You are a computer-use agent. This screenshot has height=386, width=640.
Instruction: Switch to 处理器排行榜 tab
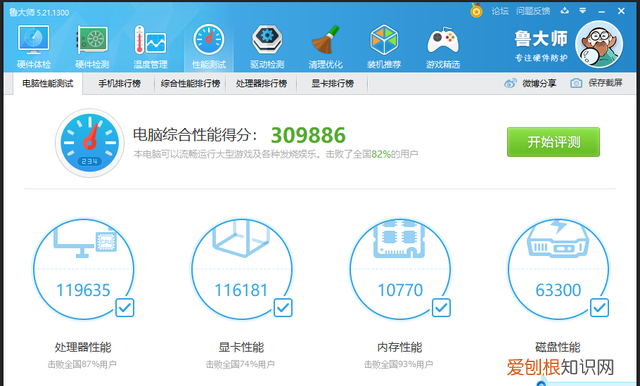[x=261, y=84]
